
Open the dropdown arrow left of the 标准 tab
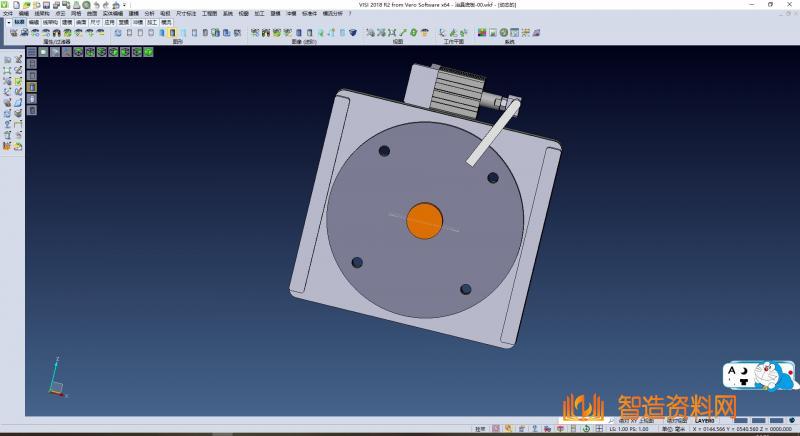pos(8,20)
